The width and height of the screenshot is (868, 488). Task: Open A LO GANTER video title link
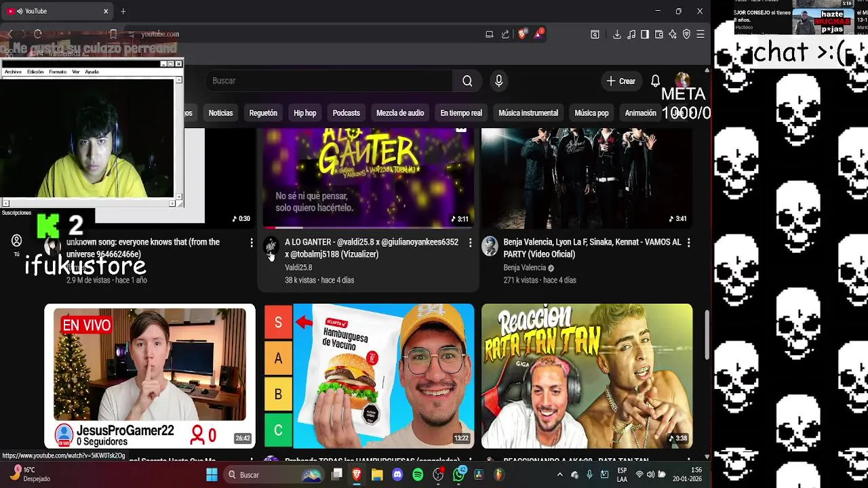[372, 248]
